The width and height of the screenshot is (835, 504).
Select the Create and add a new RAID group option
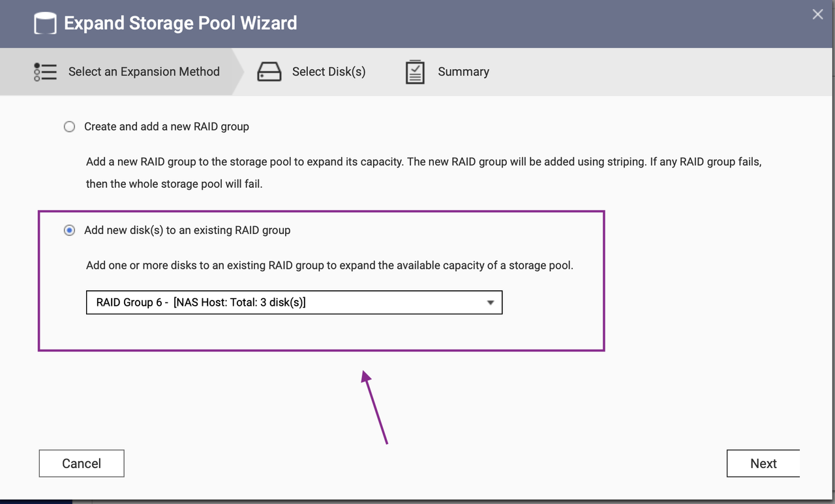69,126
